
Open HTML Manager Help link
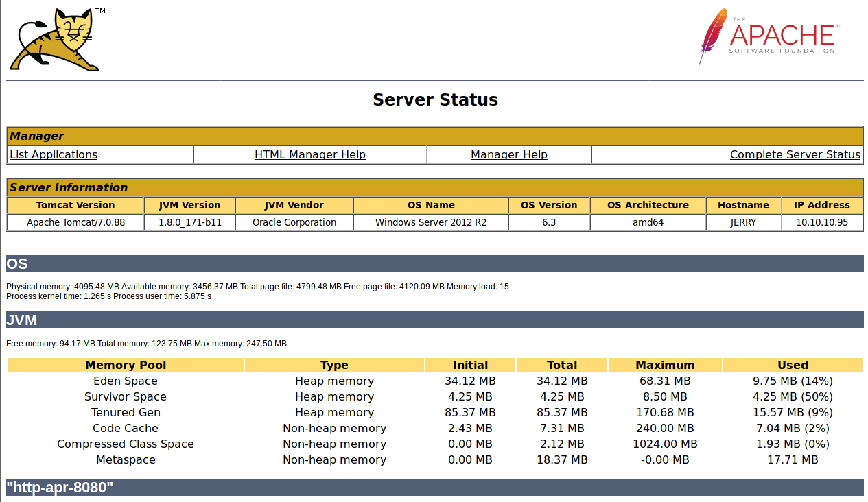pos(309,155)
